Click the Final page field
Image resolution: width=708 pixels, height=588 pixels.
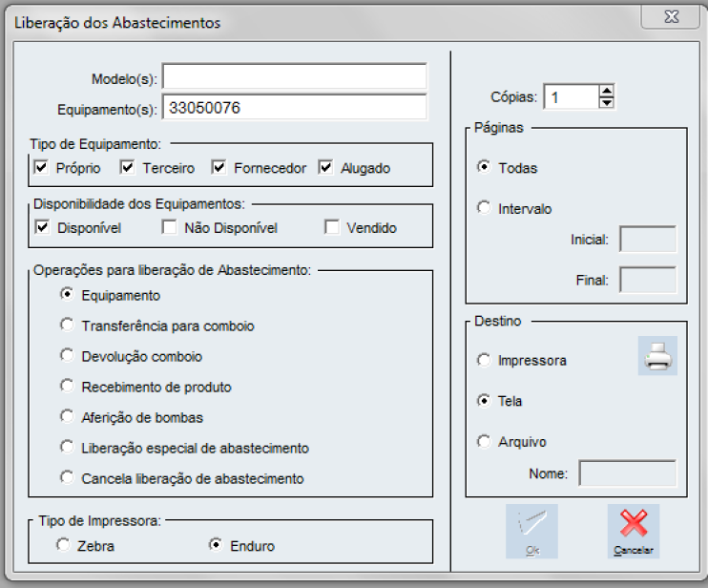pyautogui.click(x=648, y=280)
